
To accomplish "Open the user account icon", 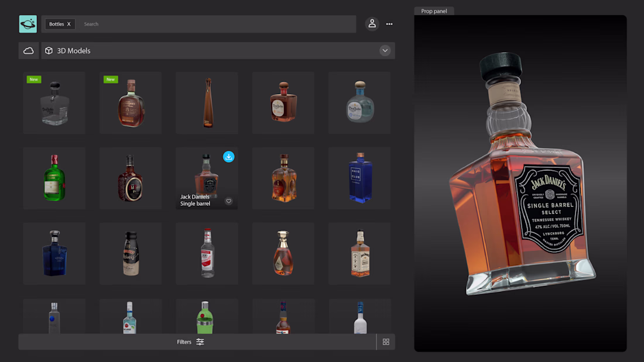I will point(372,24).
